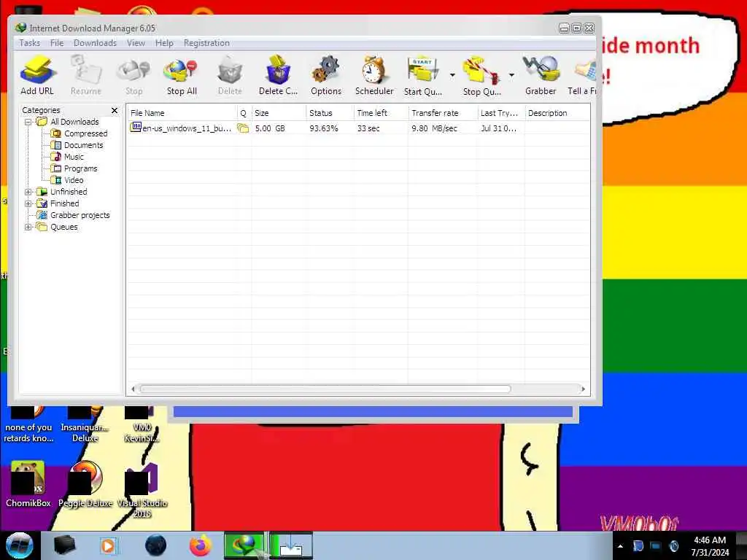Sort by Status column header

tap(330, 113)
